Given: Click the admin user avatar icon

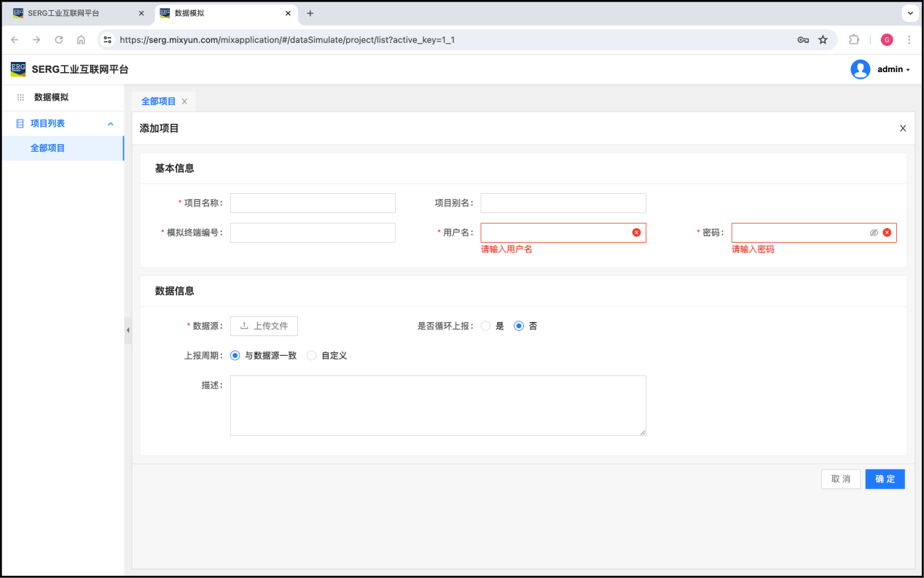Looking at the screenshot, I should (860, 69).
